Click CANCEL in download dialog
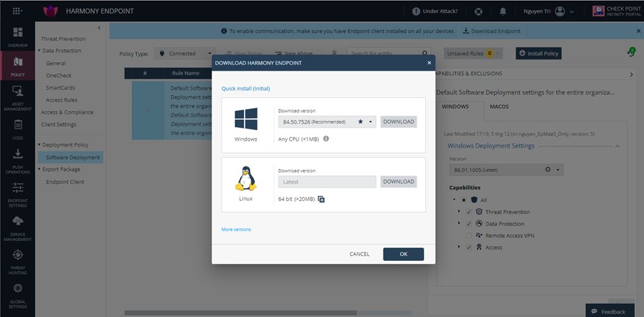This screenshot has width=644, height=317. tap(360, 254)
